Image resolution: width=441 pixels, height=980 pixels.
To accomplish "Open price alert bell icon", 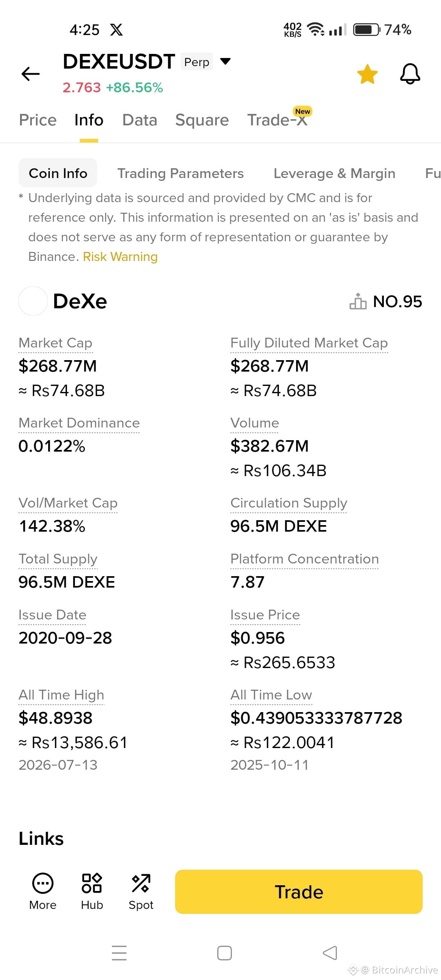I will pos(410,74).
